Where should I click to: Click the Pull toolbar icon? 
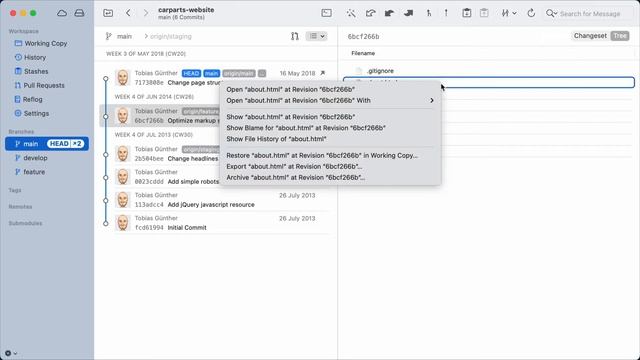pos(389,13)
